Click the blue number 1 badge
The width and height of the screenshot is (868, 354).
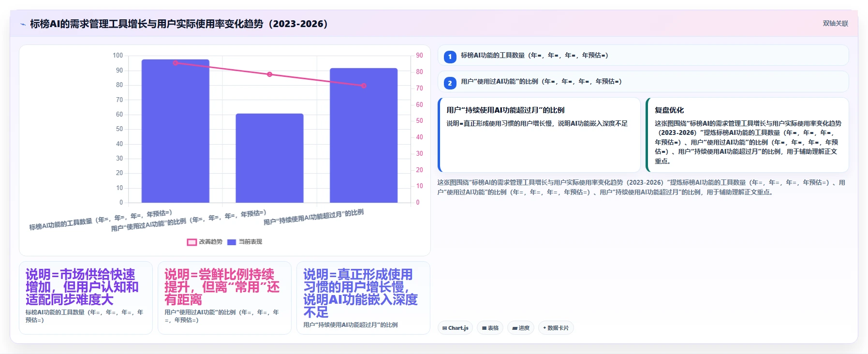(450, 57)
